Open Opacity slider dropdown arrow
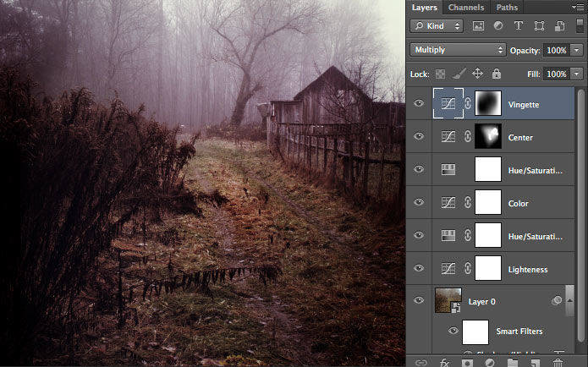588x367 pixels. (x=576, y=50)
